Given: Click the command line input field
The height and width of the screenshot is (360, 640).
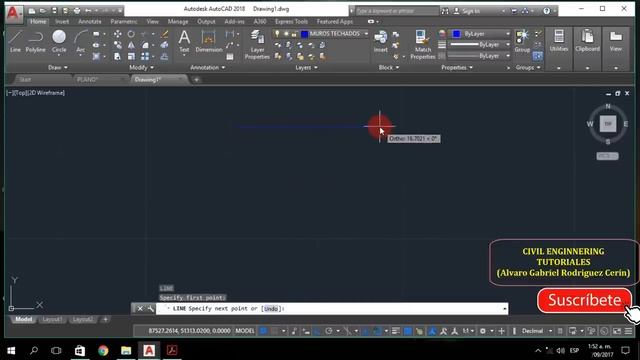Looking at the screenshot, I should [331, 309].
